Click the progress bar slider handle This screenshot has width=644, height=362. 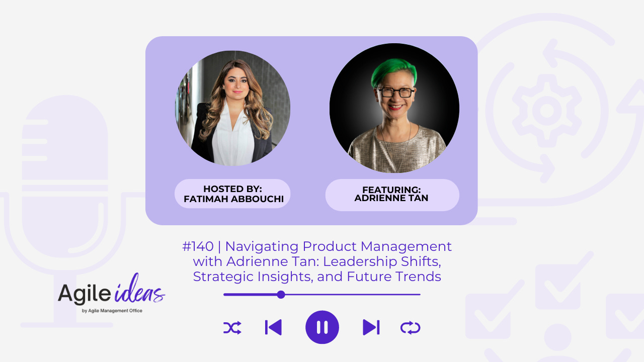[281, 295]
